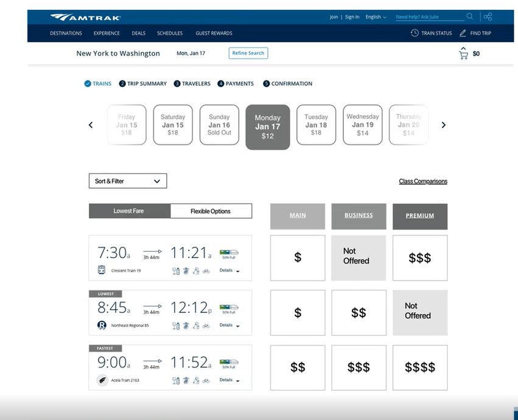Image resolution: width=518 pixels, height=420 pixels.
Task: Click the search magnifier icon
Action: click(x=469, y=17)
